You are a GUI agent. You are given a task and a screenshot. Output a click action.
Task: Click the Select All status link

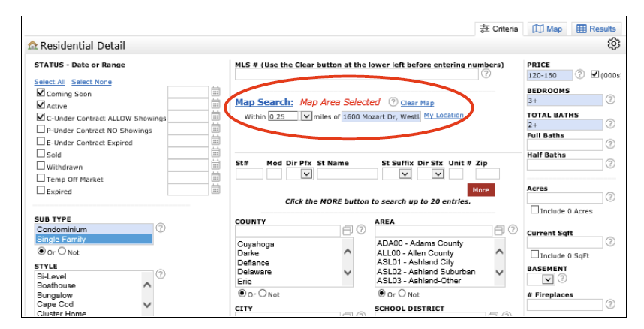50,82
